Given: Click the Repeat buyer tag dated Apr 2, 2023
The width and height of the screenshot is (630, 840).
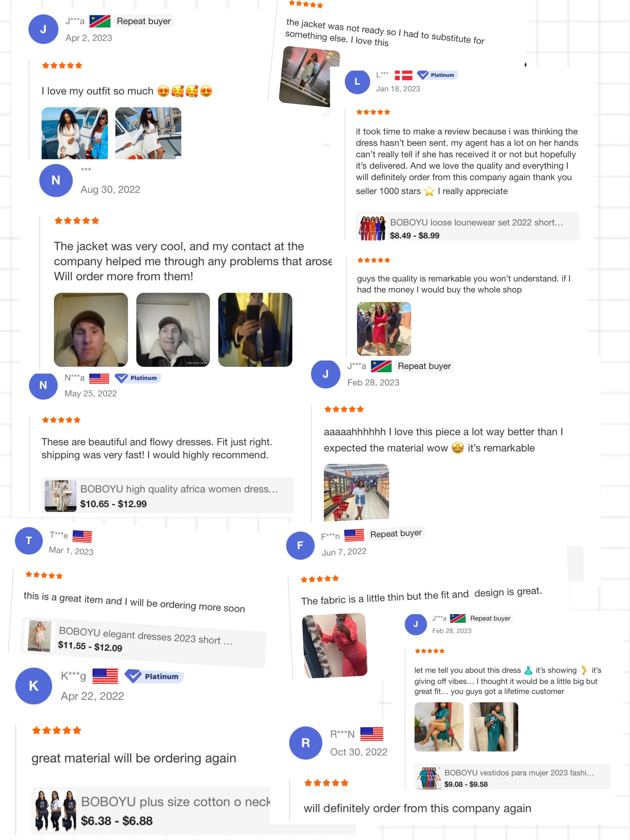Looking at the screenshot, I should [x=144, y=21].
